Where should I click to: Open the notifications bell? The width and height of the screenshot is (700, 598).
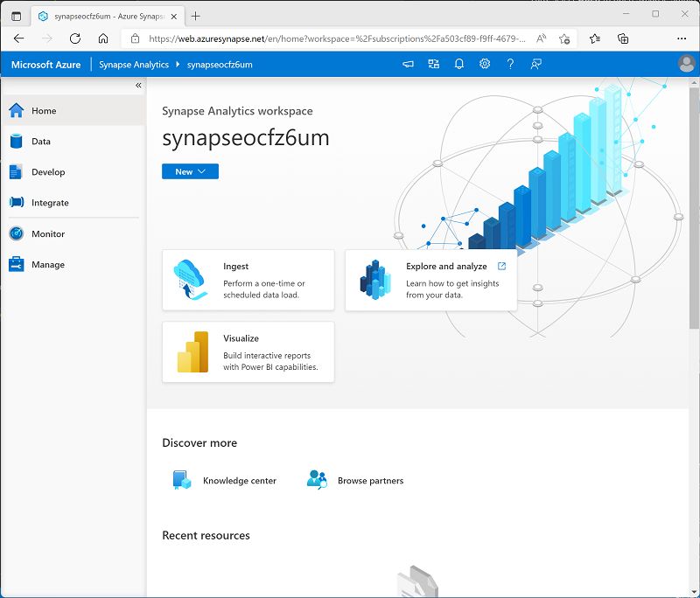tap(458, 64)
